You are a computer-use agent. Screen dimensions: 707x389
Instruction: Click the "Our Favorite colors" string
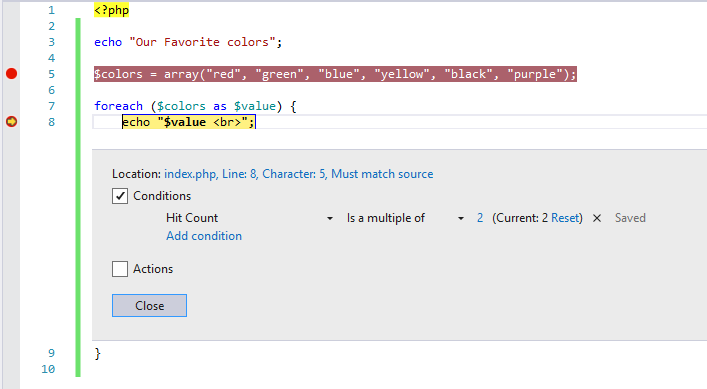coord(202,42)
